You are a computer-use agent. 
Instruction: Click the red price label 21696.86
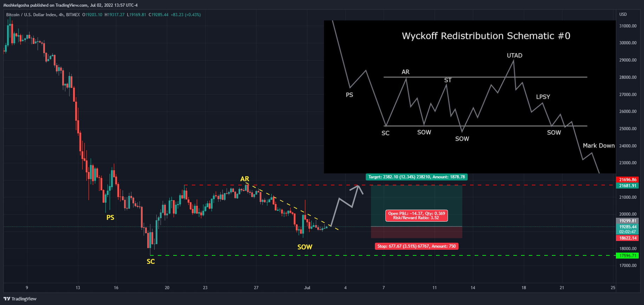[627, 179]
